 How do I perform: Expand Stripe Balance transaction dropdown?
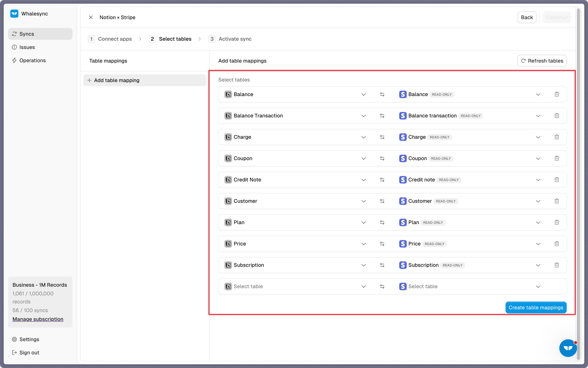click(470, 116)
